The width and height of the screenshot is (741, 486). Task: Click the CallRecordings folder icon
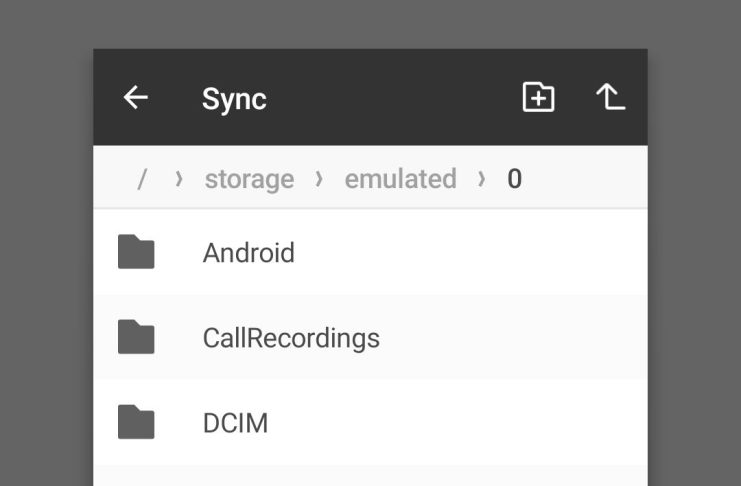[x=136, y=337]
